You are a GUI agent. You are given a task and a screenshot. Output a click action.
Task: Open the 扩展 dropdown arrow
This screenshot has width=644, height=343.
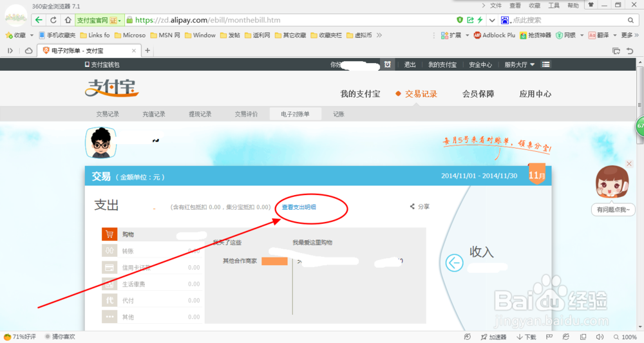point(467,35)
